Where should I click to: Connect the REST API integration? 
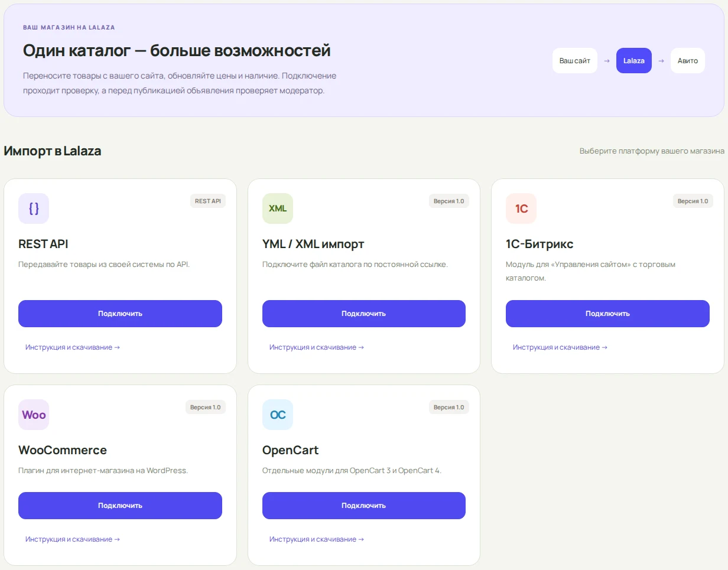tap(120, 314)
